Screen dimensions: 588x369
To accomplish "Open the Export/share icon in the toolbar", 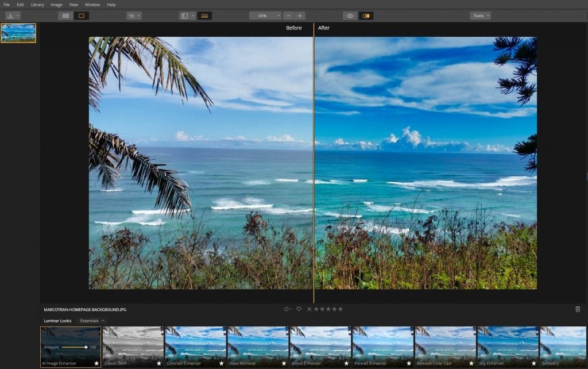I will (11, 16).
